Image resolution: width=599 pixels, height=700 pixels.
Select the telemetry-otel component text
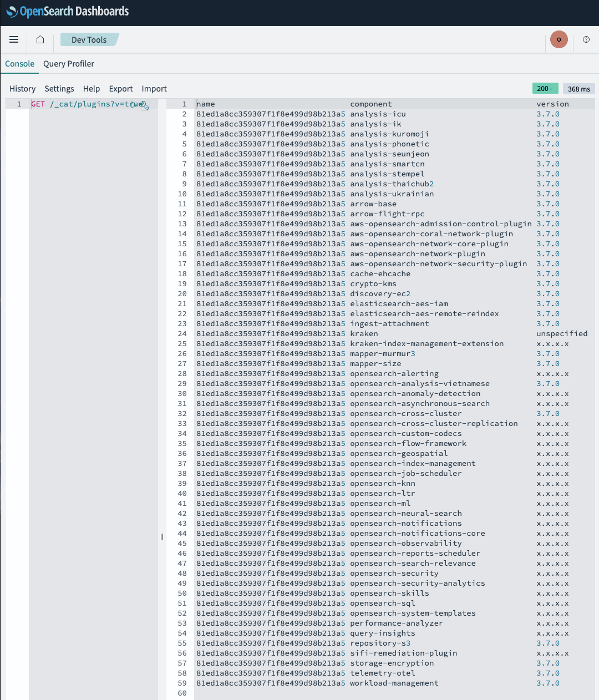coord(383,673)
